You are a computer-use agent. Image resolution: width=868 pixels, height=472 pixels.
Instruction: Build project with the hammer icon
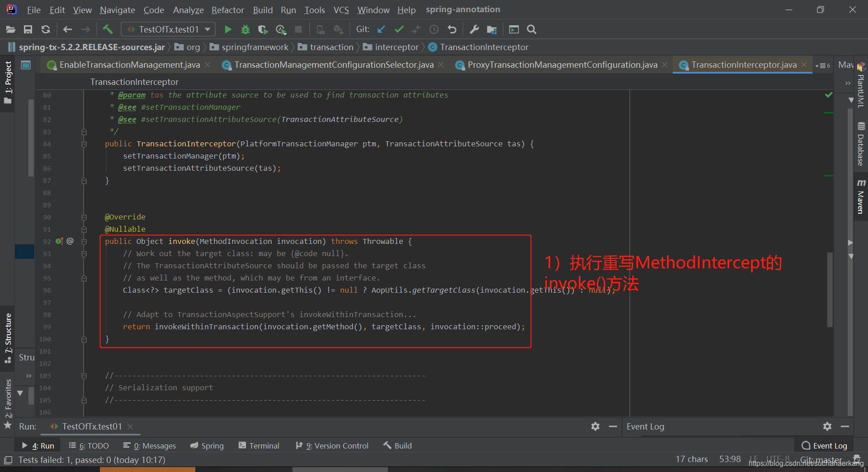(108, 29)
